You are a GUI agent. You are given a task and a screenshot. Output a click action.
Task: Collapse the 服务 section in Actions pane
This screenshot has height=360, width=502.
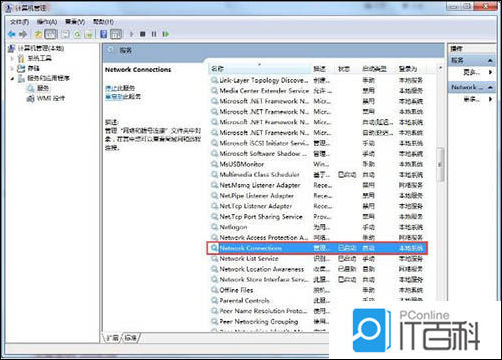point(490,60)
